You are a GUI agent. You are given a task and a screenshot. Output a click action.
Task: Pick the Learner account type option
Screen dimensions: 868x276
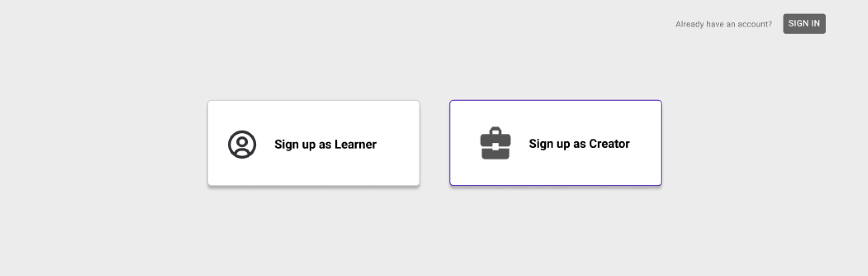tap(314, 143)
